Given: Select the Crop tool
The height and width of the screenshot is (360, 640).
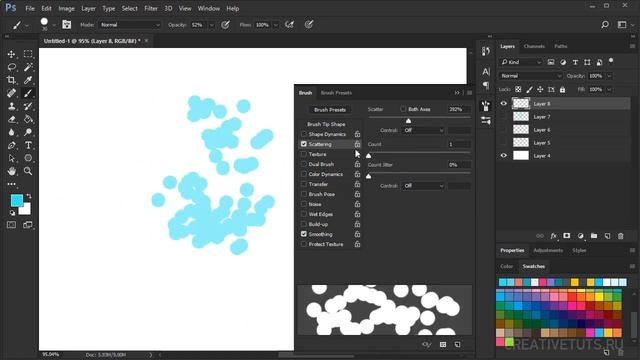Looking at the screenshot, I should 11,80.
